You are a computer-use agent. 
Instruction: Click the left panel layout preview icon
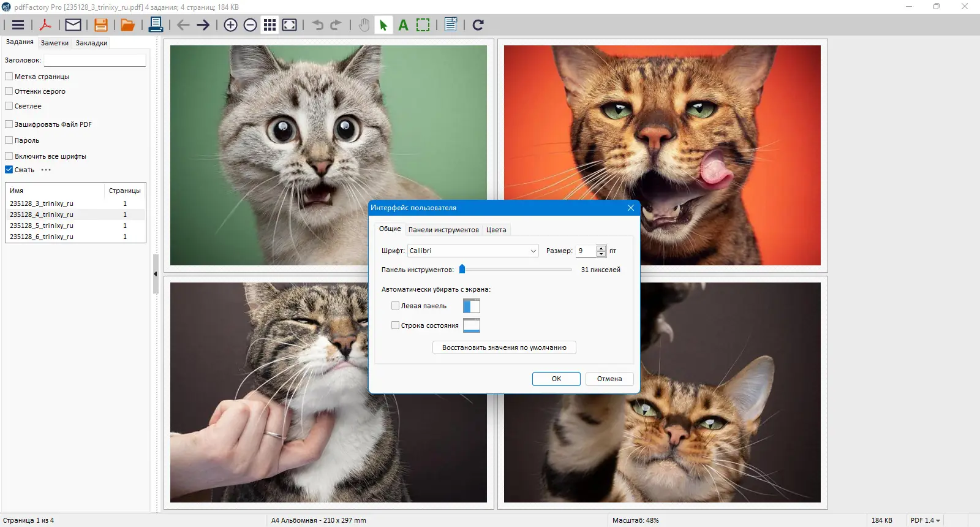click(472, 306)
